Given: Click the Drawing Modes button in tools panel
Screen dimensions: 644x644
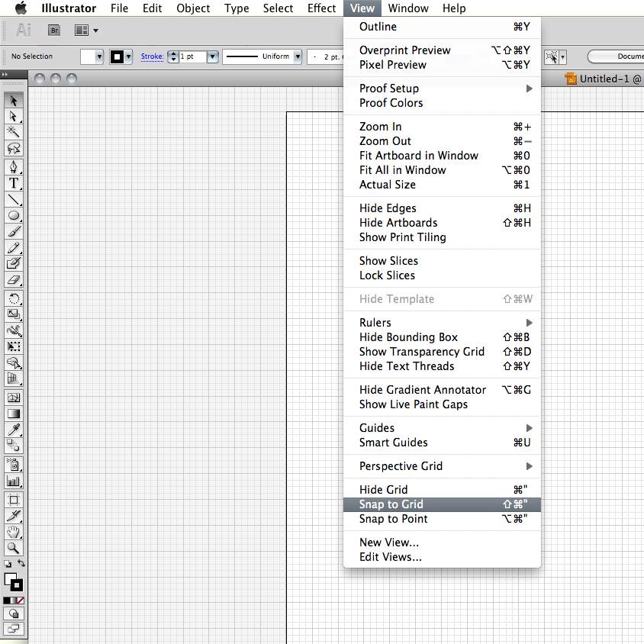Looking at the screenshot, I should (x=14, y=613).
